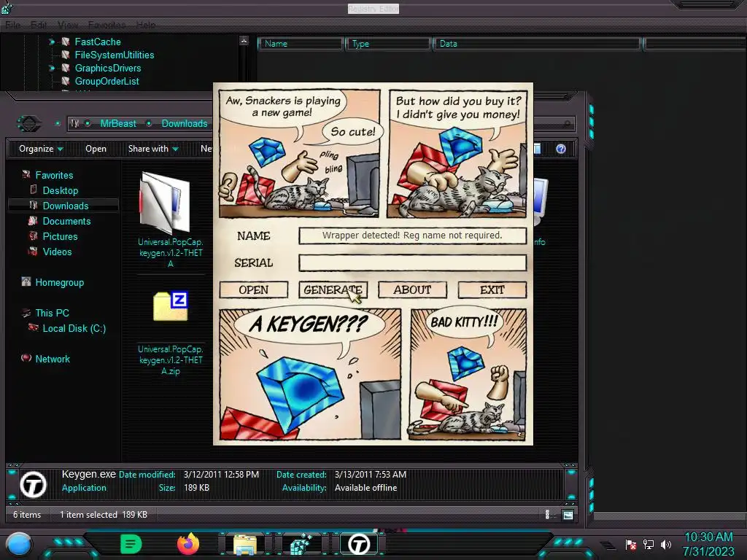Click the GENERATE button in the keygen
The height and width of the screenshot is (560, 747).
pyautogui.click(x=333, y=289)
